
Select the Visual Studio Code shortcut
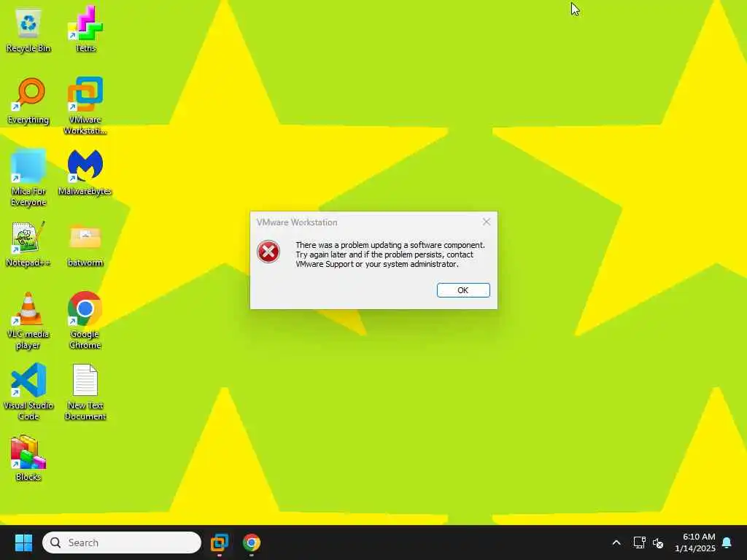coord(28,392)
